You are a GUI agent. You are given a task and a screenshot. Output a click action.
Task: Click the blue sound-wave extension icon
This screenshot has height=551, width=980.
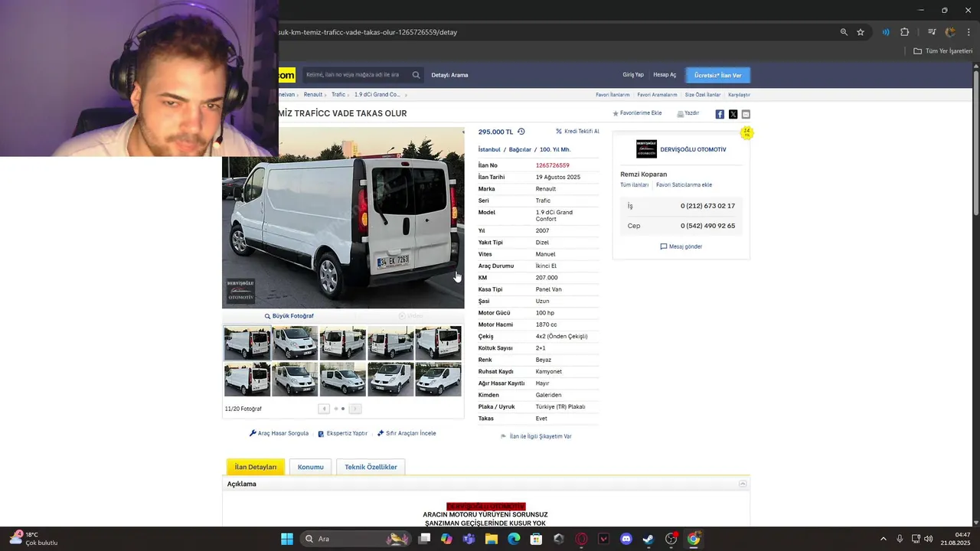click(x=885, y=32)
